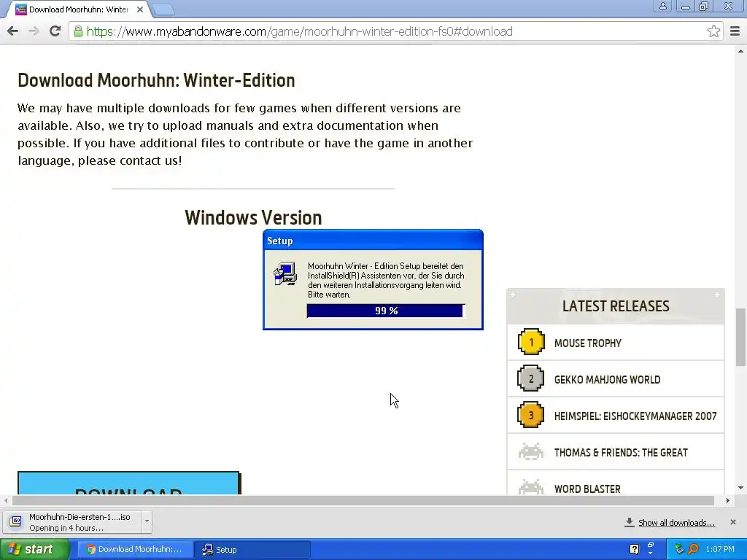
Task: Click the silver number 2 medal icon
Action: (x=531, y=378)
